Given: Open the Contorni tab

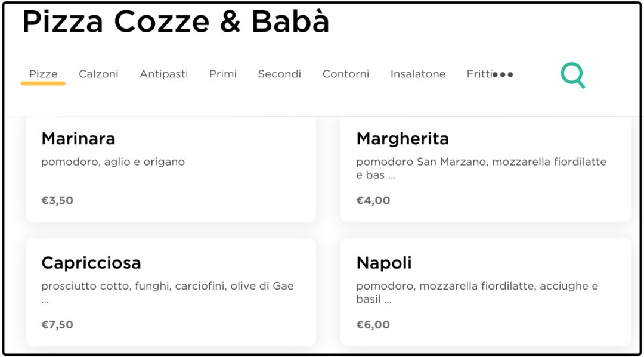Looking at the screenshot, I should (346, 74).
